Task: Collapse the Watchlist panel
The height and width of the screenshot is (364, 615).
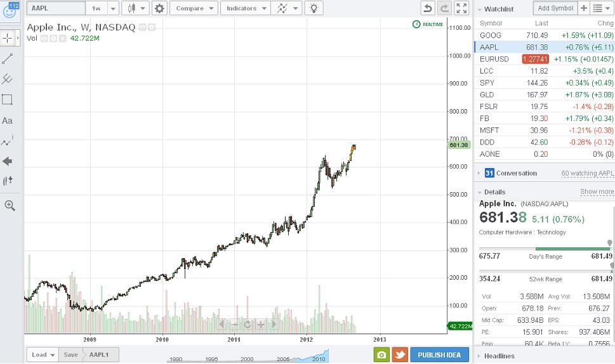Action: click(x=479, y=10)
